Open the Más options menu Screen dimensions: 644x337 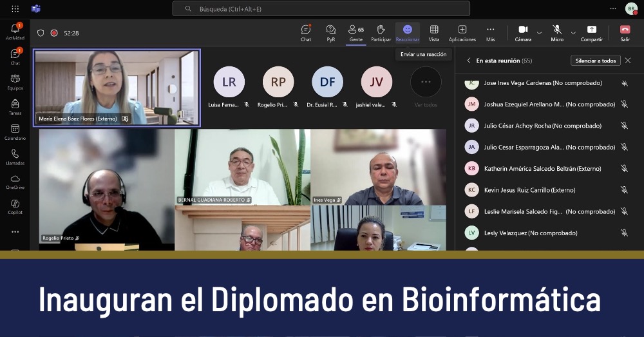[x=490, y=32]
